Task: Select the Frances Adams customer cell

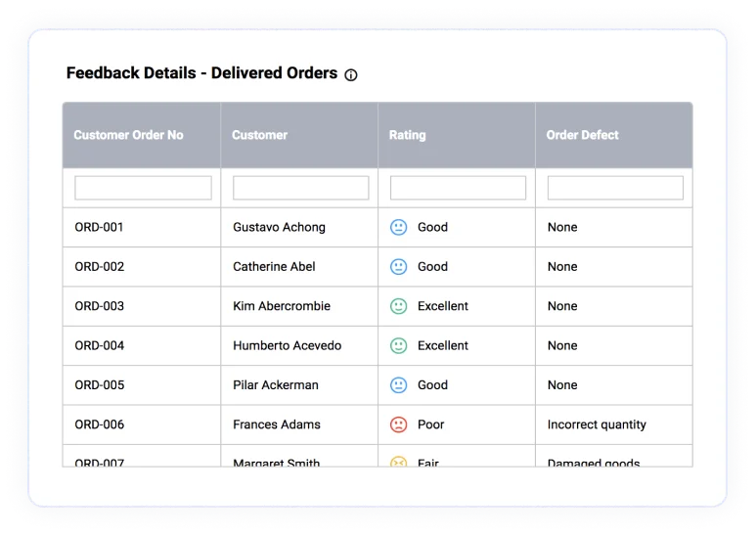Action: coord(299,424)
